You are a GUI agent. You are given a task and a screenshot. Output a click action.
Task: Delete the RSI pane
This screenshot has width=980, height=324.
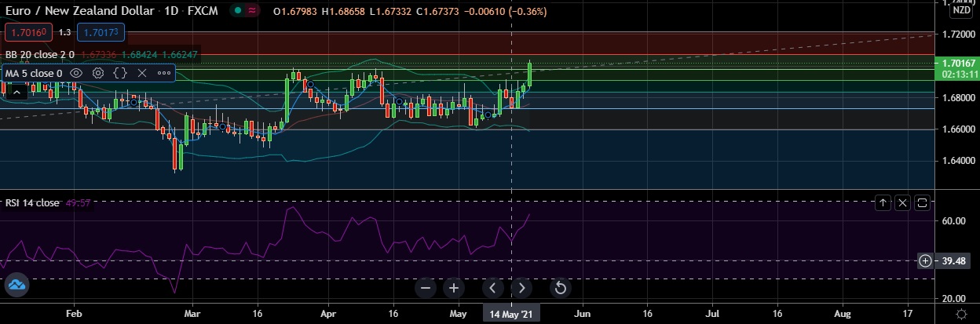tap(902, 203)
